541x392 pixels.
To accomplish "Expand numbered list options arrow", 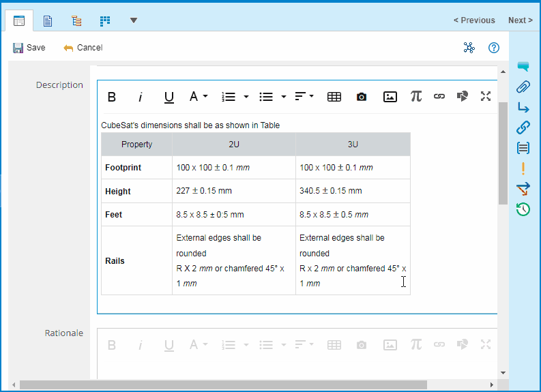I will (246, 97).
